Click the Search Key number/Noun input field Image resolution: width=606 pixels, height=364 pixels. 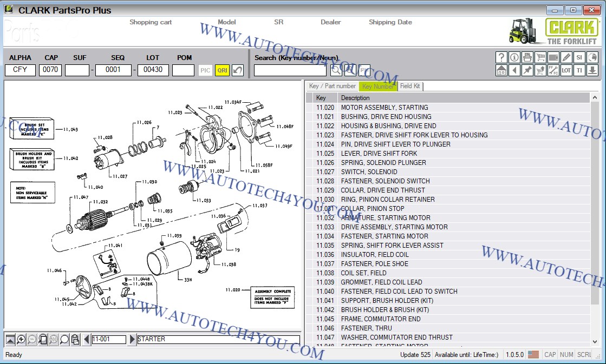pos(290,70)
